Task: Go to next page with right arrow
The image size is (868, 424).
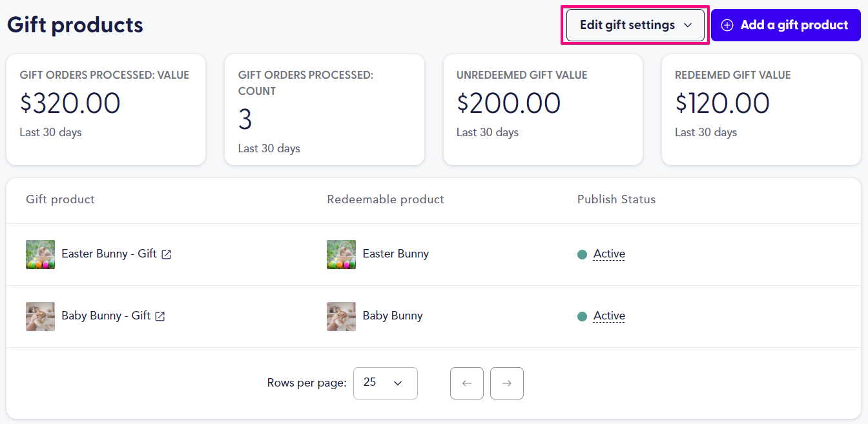Action: (x=507, y=383)
